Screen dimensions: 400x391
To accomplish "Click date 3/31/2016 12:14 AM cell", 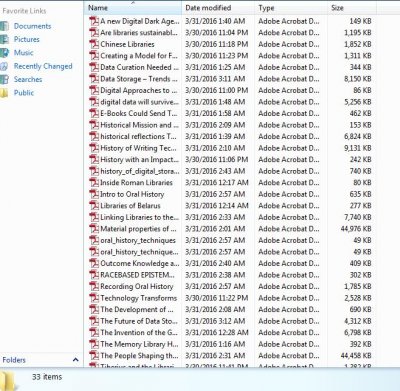I will 217,206.
